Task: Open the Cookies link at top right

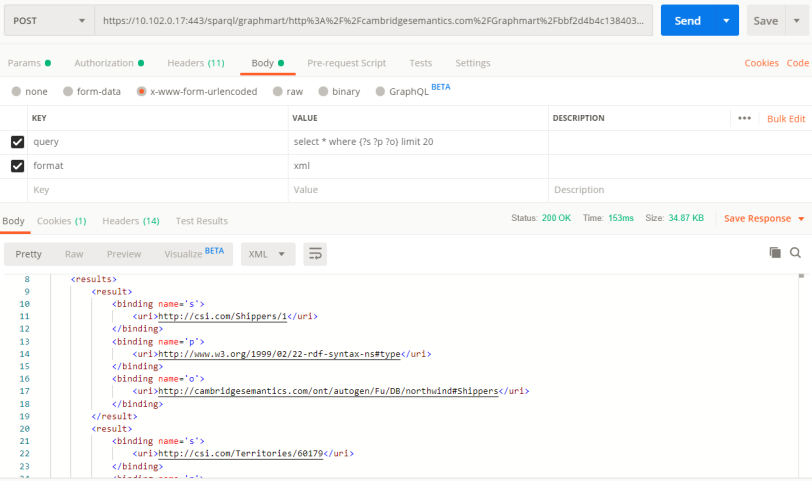Action: (x=761, y=63)
